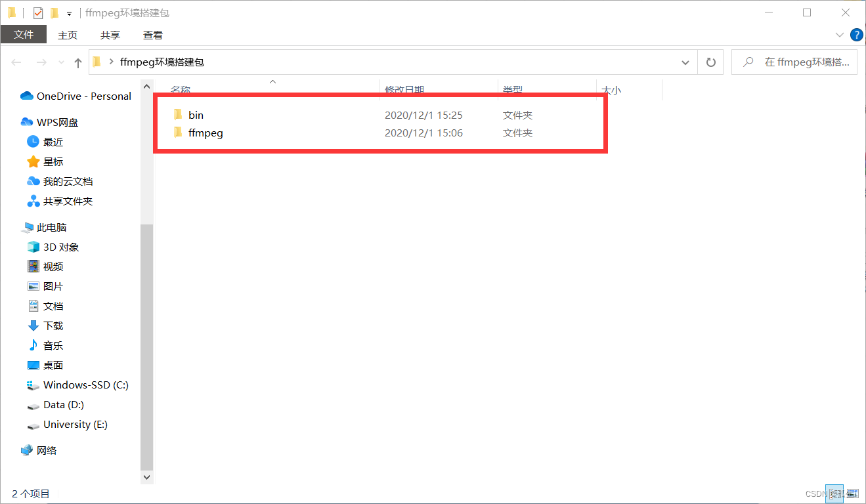Viewport: 866px width, 504px height.
Task: Click the 此电脑 computer icon
Action: (x=27, y=227)
